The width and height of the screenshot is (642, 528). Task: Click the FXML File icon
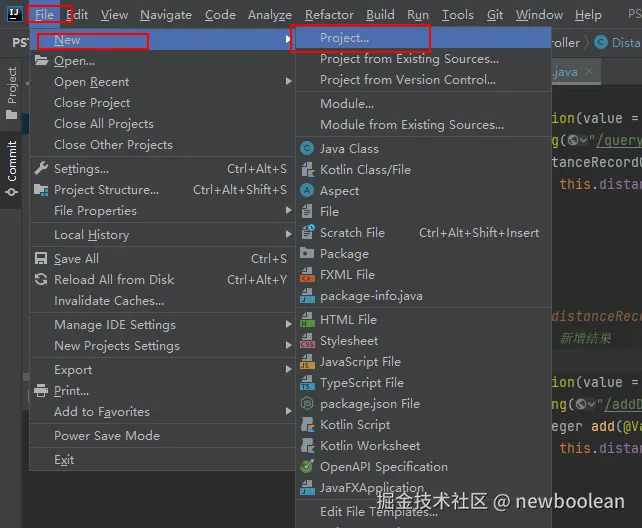click(x=307, y=275)
